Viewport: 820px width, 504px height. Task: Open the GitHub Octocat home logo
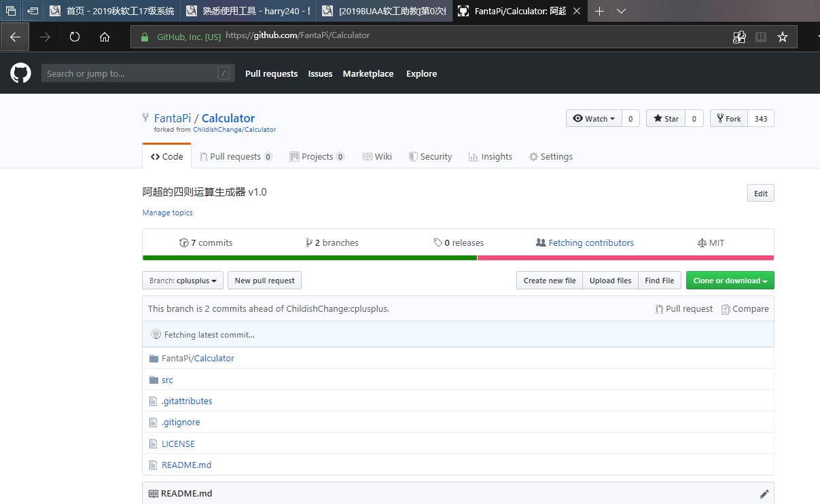pos(20,73)
